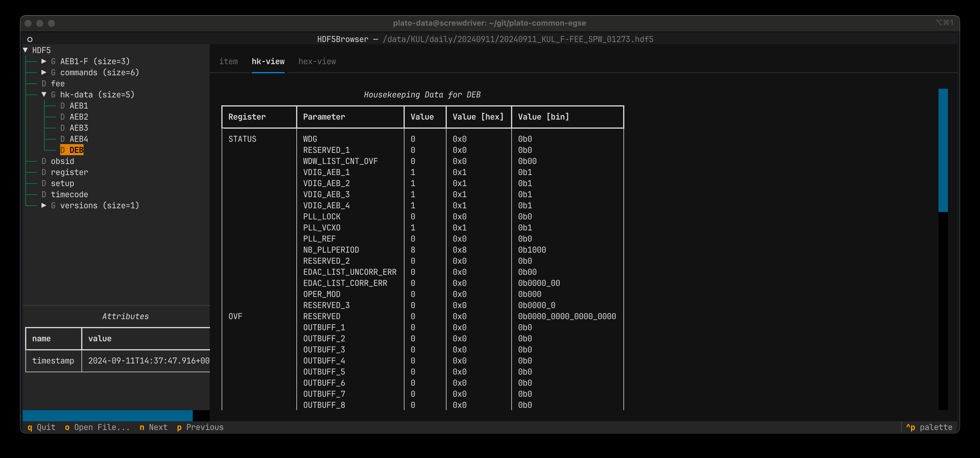Switch to the hex-view tab
This screenshot has width=980, height=458.
coord(317,61)
